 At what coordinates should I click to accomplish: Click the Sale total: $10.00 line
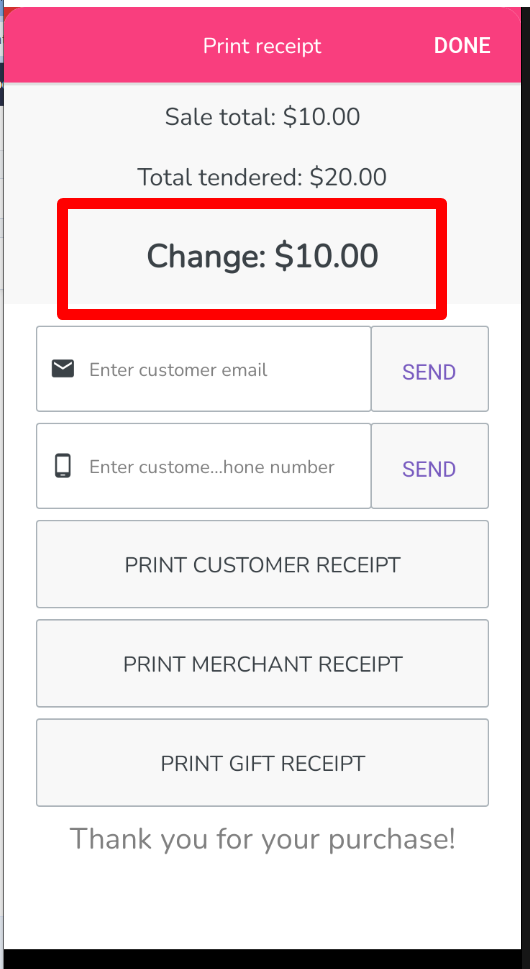[263, 116]
